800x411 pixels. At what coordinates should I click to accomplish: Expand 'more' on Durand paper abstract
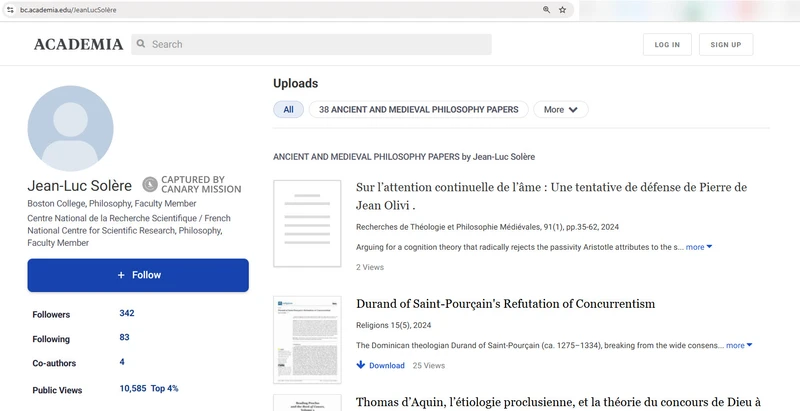point(739,346)
